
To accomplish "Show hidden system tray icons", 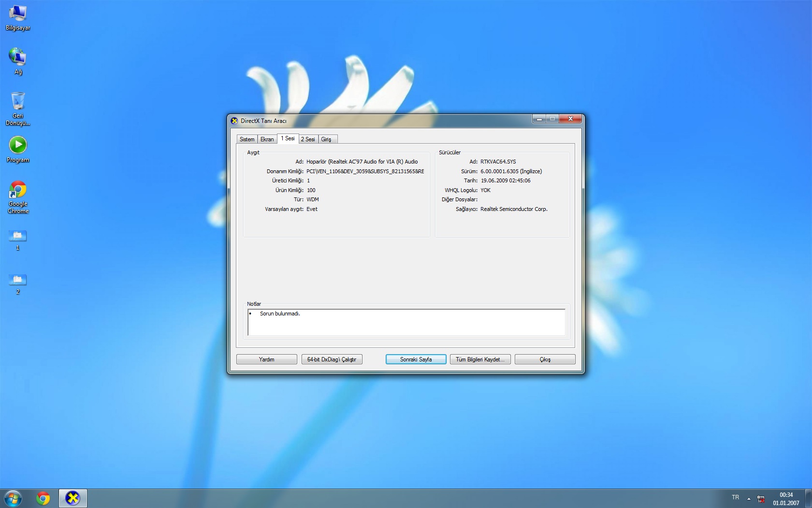I will [749, 498].
